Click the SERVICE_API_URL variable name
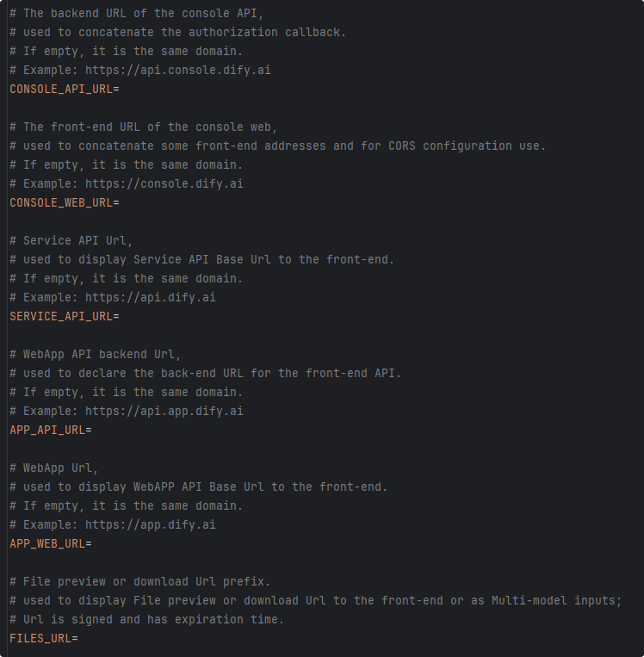This screenshot has width=644, height=657. pyautogui.click(x=60, y=316)
